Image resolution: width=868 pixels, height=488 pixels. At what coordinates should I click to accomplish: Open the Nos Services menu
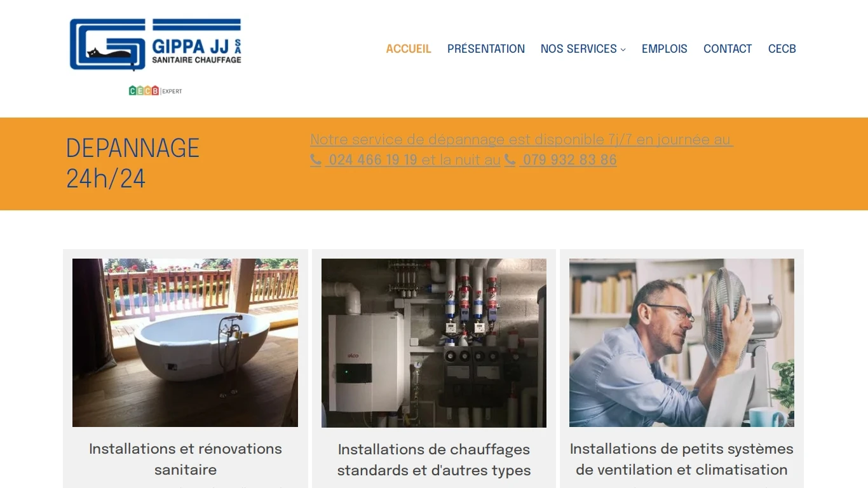point(579,49)
